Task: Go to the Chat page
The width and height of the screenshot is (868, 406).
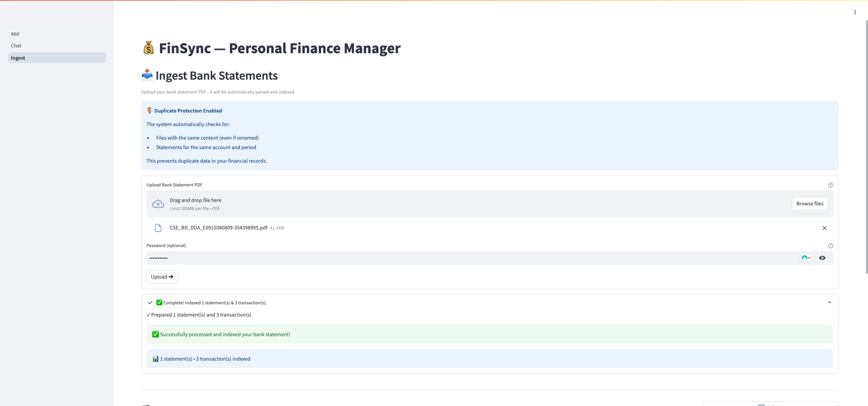Action: (16, 46)
